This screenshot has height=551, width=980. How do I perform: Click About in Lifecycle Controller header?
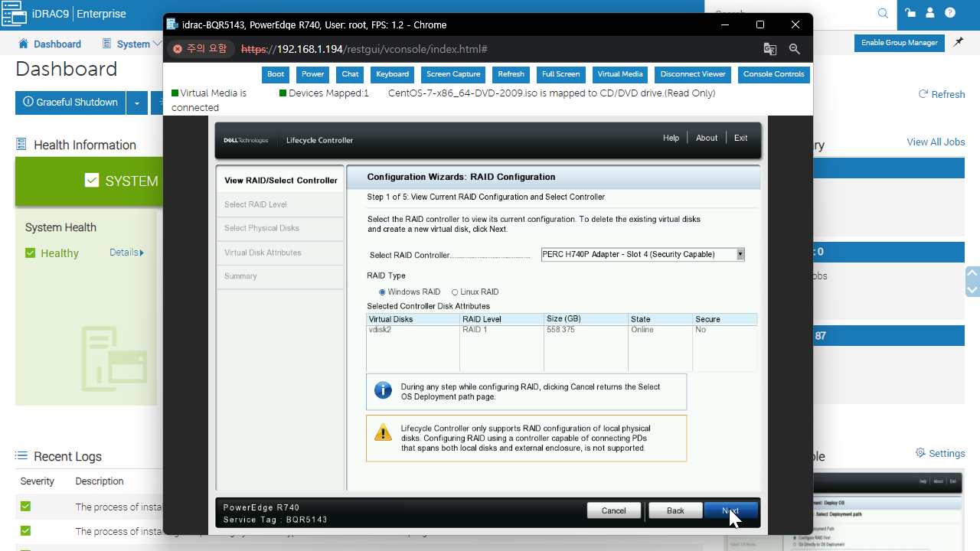707,138
